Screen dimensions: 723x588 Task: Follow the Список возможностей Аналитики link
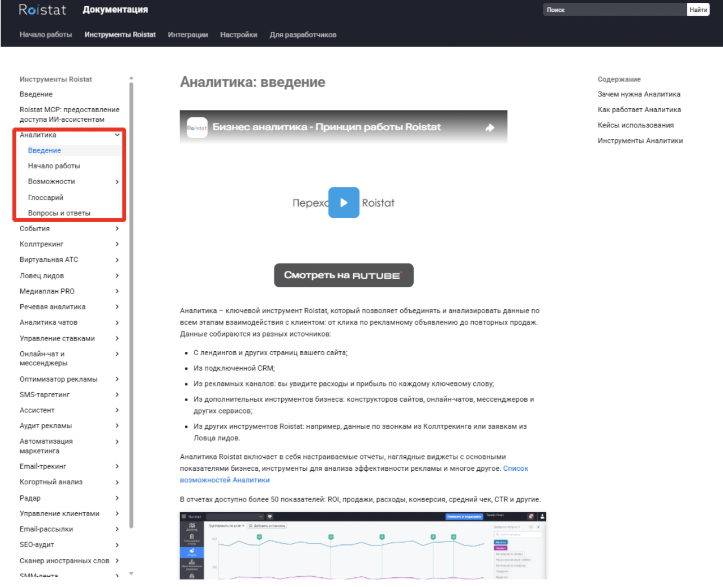(x=354, y=474)
